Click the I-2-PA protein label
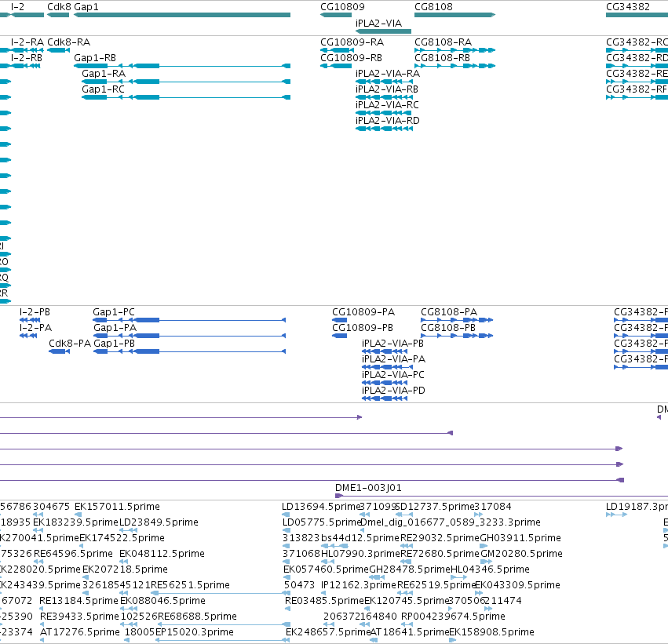Screen dimensions: 668x644 point(36,328)
